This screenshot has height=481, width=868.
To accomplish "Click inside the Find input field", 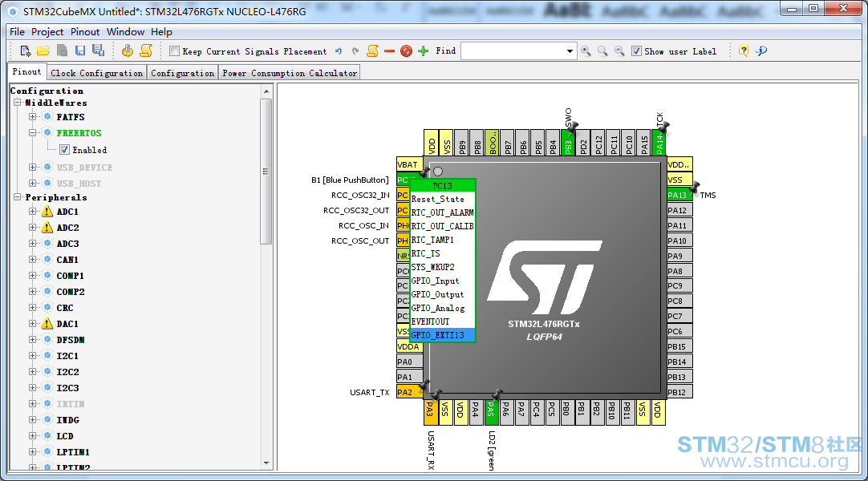I will [512, 51].
